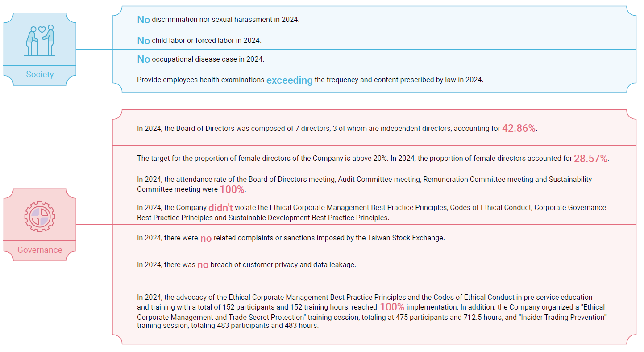
Task: Click the Governance gear icon
Action: coord(40,217)
